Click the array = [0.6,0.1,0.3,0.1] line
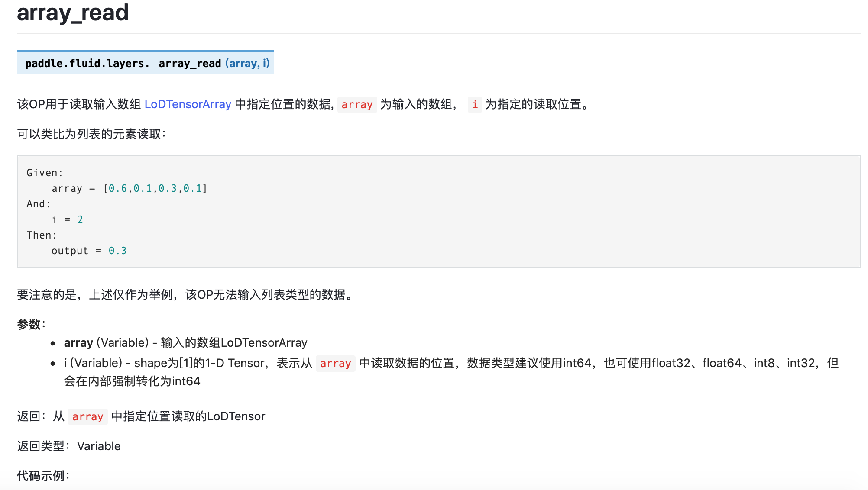The height and width of the screenshot is (490, 868). click(x=129, y=188)
